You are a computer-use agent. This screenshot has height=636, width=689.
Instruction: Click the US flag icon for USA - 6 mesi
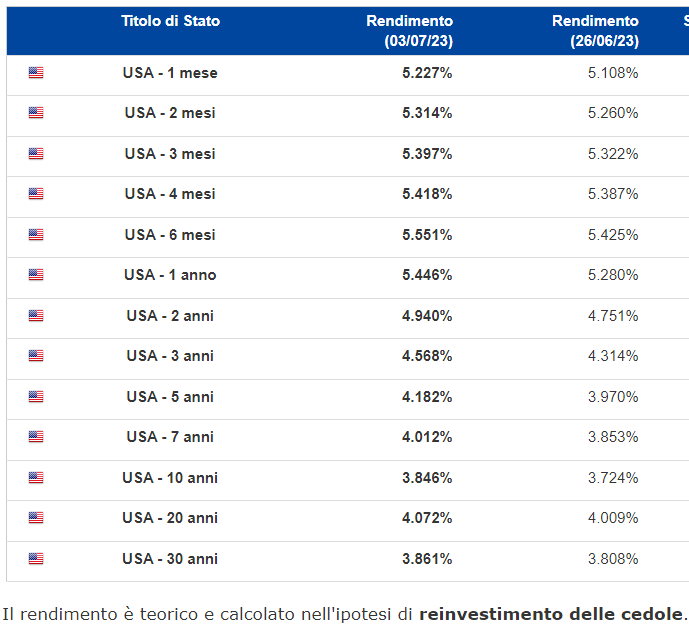click(x=36, y=235)
